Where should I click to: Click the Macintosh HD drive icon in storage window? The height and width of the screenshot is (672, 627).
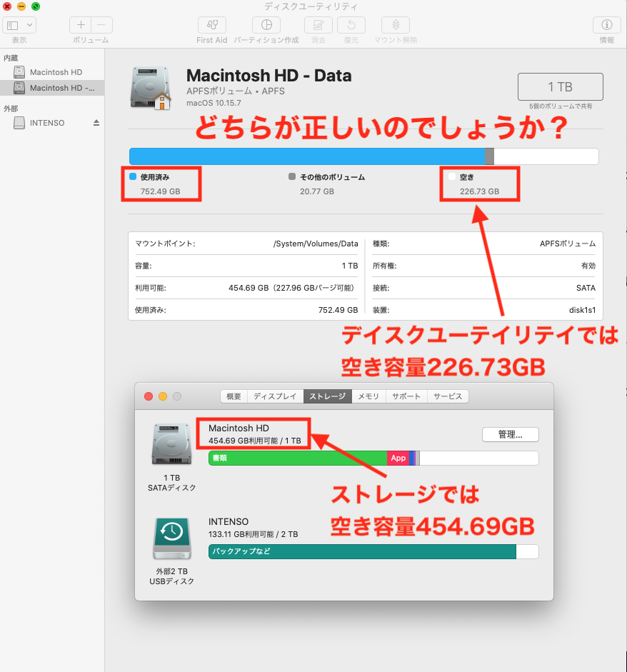tap(171, 443)
